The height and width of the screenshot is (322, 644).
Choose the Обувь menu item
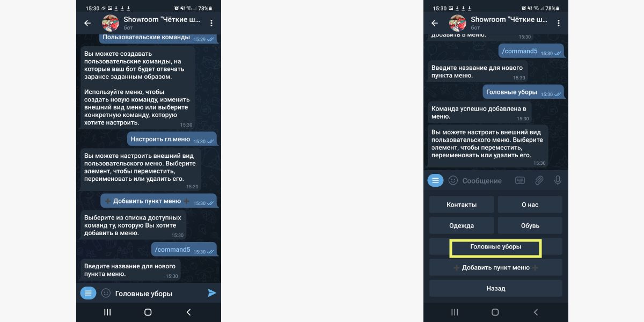point(530,225)
